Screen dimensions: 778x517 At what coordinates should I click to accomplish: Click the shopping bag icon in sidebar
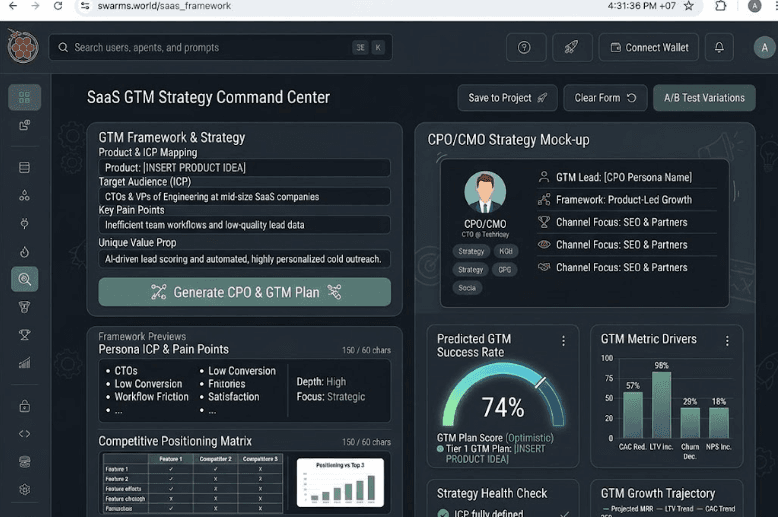pos(24,406)
